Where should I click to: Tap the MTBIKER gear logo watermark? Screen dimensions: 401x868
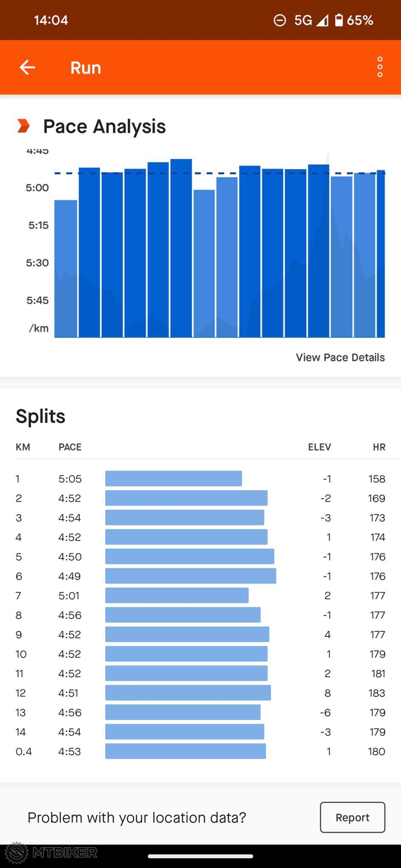pos(16,852)
